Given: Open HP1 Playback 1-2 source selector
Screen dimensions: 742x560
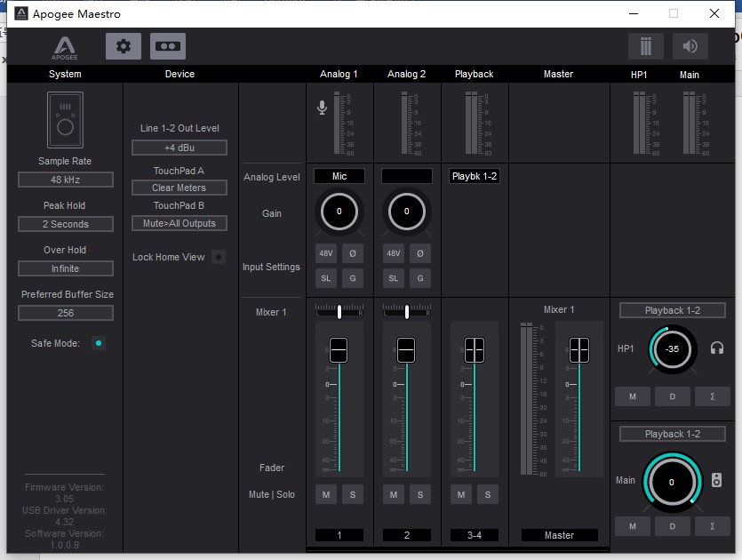Looking at the screenshot, I should click(672, 310).
